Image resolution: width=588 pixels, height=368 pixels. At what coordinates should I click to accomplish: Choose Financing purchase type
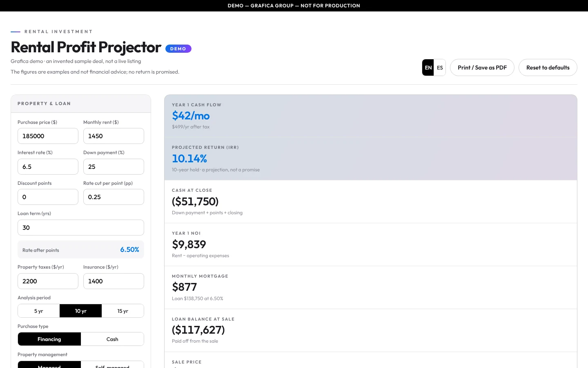tap(49, 339)
